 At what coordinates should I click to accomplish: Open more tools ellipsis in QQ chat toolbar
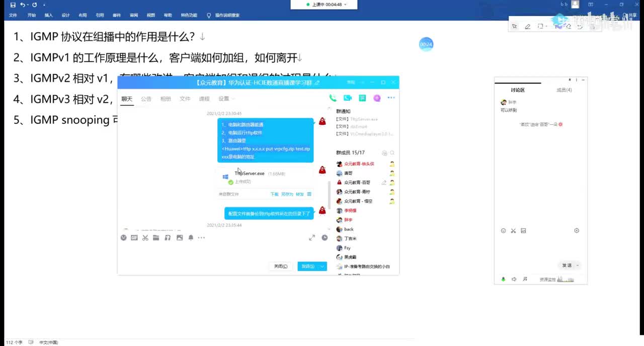201,237
